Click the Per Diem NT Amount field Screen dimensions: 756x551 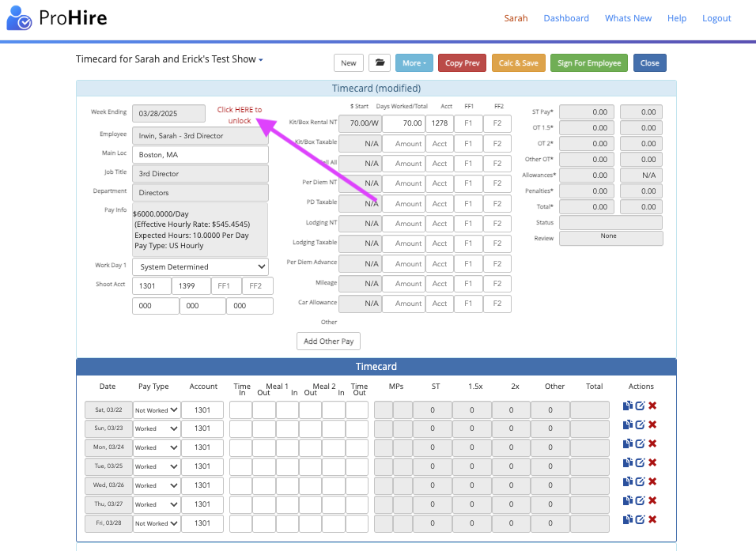pos(404,183)
